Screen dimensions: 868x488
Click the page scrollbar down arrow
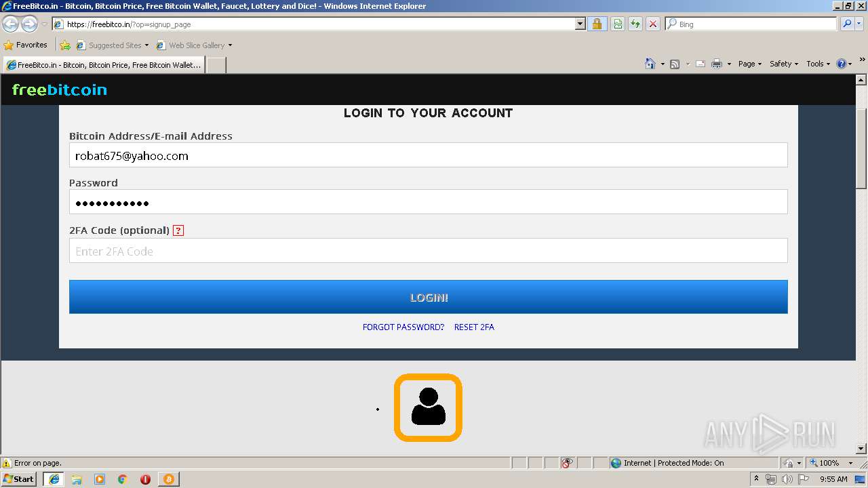(861, 449)
